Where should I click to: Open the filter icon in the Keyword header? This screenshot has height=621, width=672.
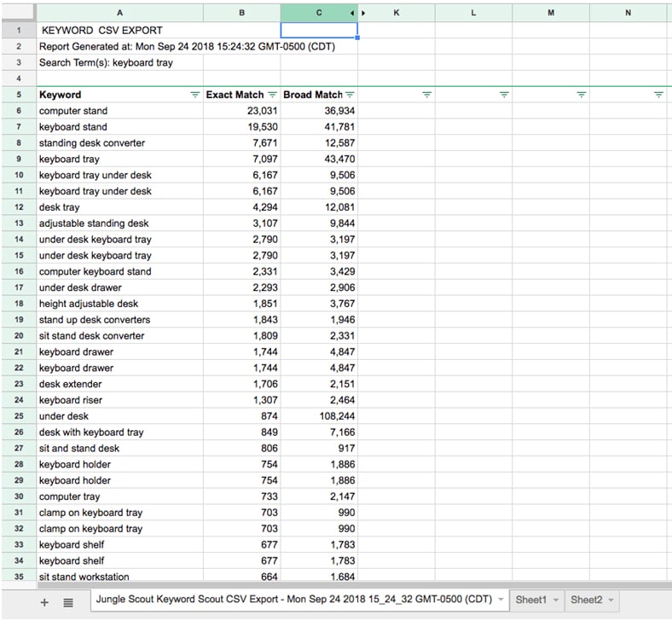(x=195, y=95)
